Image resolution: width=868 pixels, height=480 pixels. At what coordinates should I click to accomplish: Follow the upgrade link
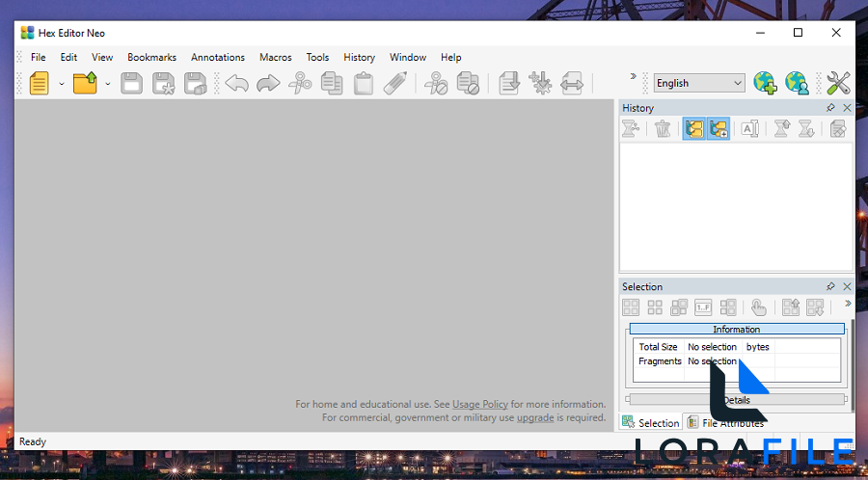pos(534,417)
